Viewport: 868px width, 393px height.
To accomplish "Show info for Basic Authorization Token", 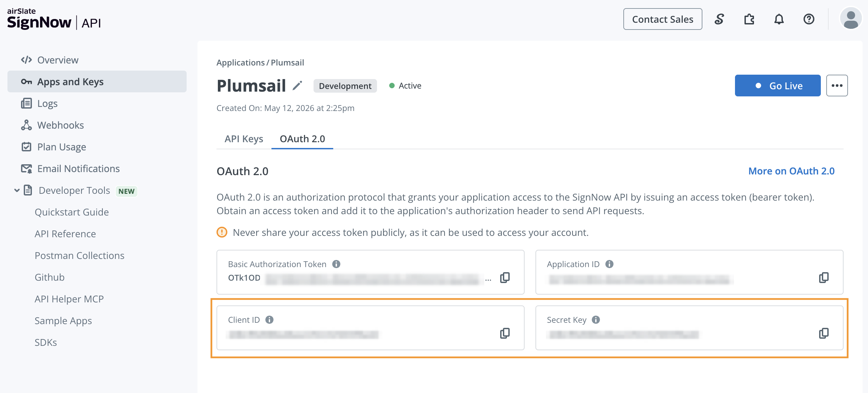I will coord(336,264).
